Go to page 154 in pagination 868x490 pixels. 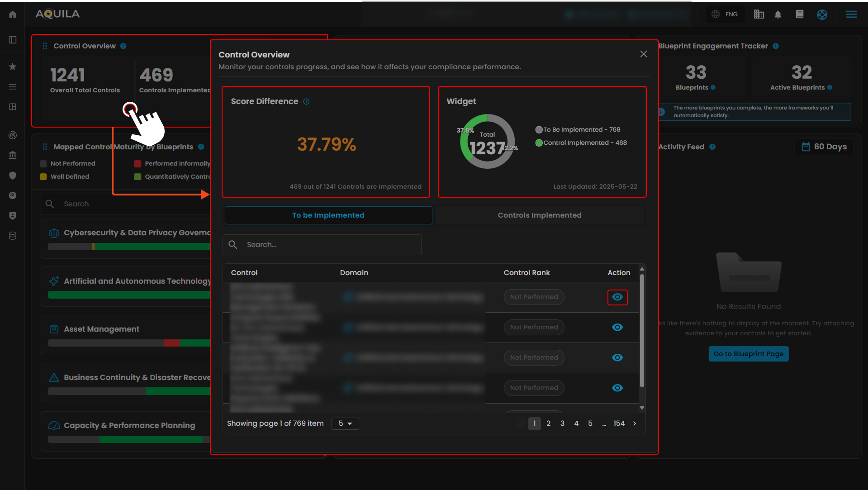[619, 423]
